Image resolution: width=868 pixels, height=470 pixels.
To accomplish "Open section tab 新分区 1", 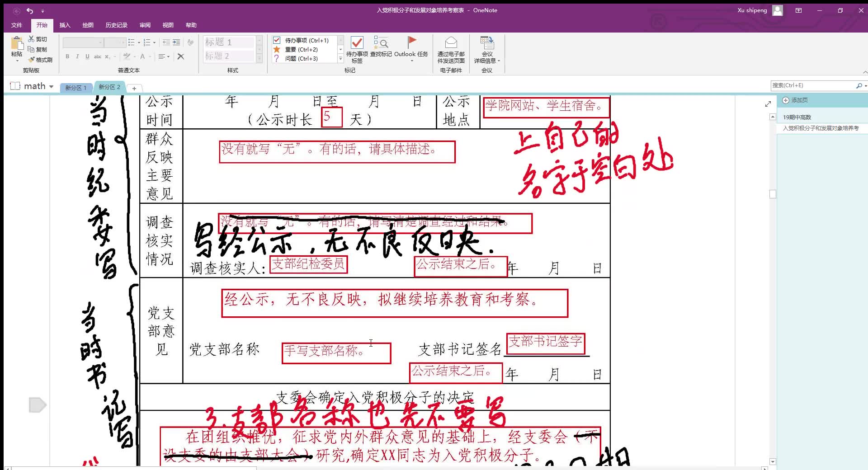I will (x=75, y=88).
